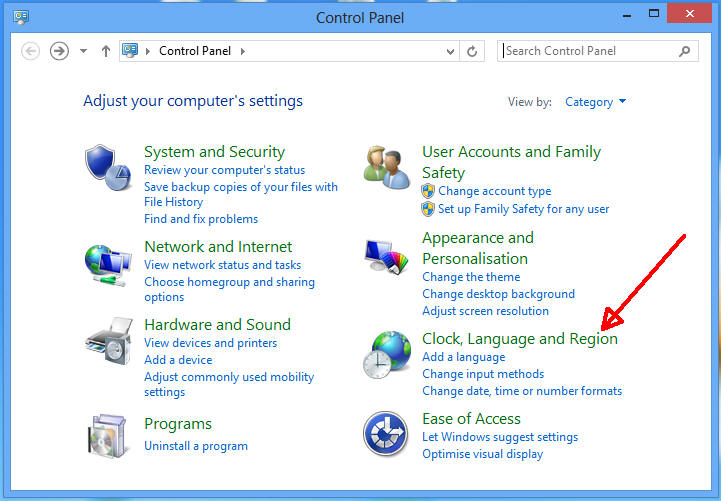This screenshot has width=721, height=501.
Task: Open Change date, time or number formats
Action: (x=521, y=391)
